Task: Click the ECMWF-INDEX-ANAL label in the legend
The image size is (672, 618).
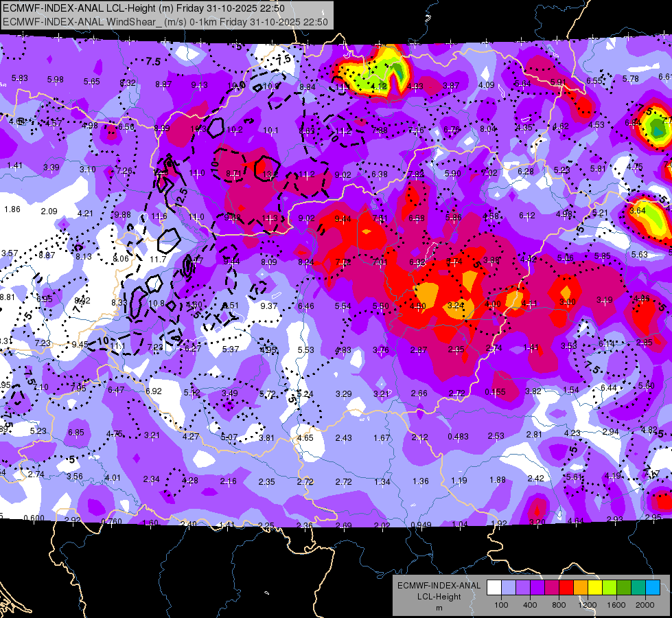Action: coord(439,586)
